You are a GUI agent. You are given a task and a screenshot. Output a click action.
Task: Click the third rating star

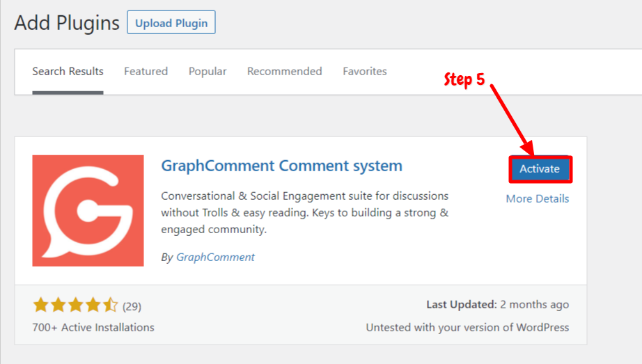click(x=76, y=305)
